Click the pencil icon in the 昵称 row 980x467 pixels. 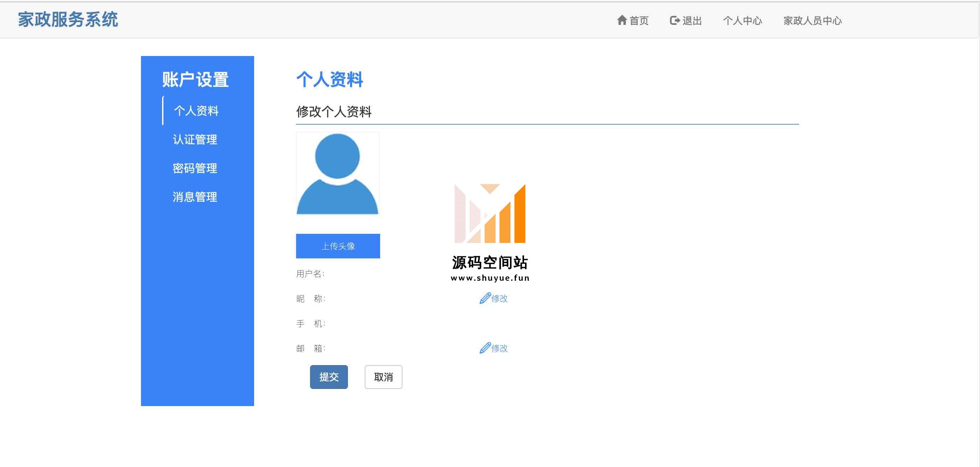(x=485, y=298)
